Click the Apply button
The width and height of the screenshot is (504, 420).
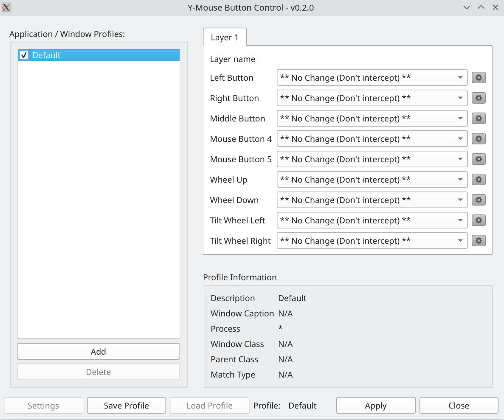(376, 406)
